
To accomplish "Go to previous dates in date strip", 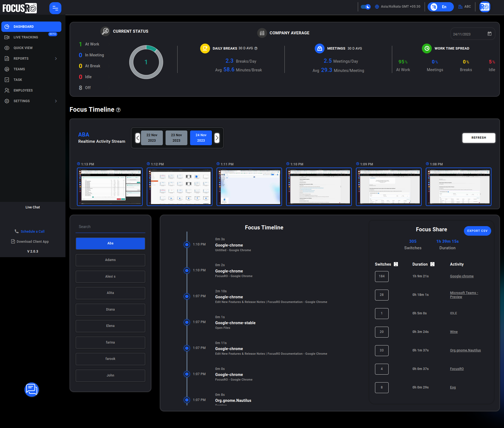I will click(138, 138).
